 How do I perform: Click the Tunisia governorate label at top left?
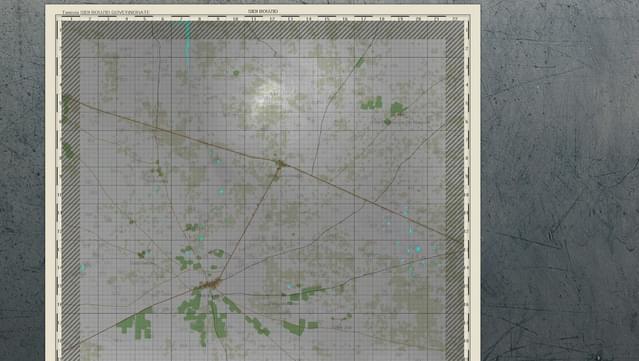coord(106,13)
